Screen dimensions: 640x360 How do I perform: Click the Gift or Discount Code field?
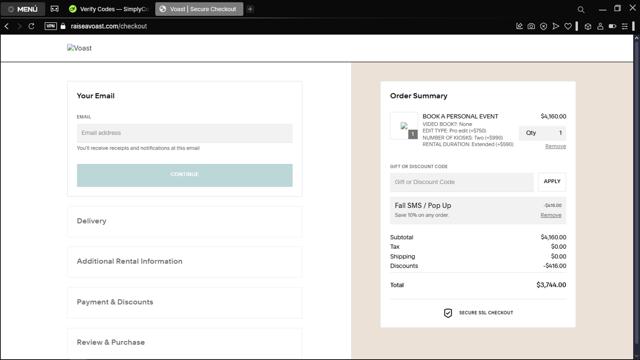462,182
